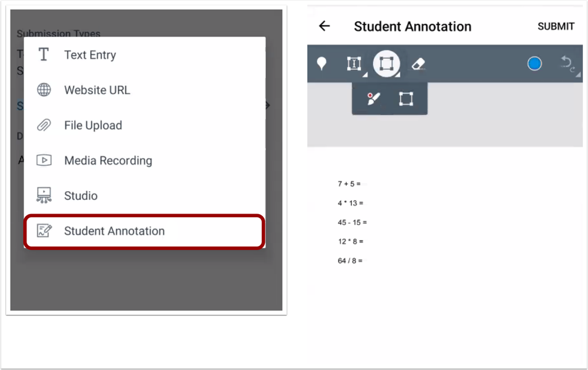Select the comment pin tool
Viewport: 588px width, 370px height.
point(321,64)
